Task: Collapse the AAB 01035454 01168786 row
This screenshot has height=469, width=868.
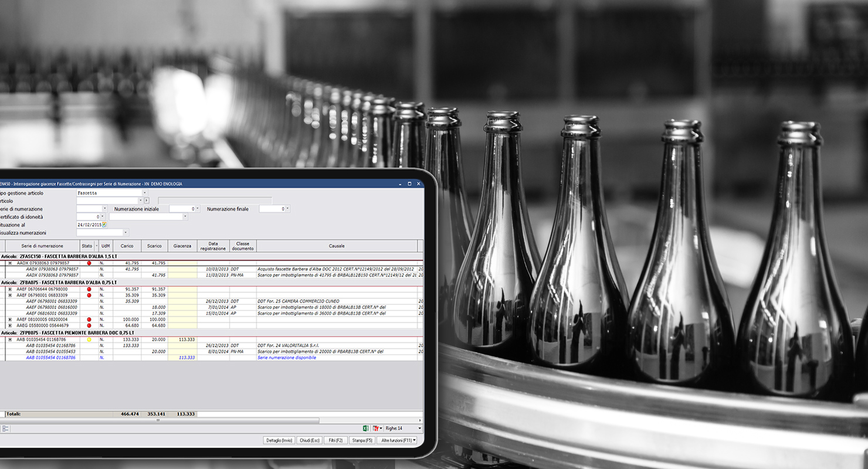Action: tap(10, 339)
